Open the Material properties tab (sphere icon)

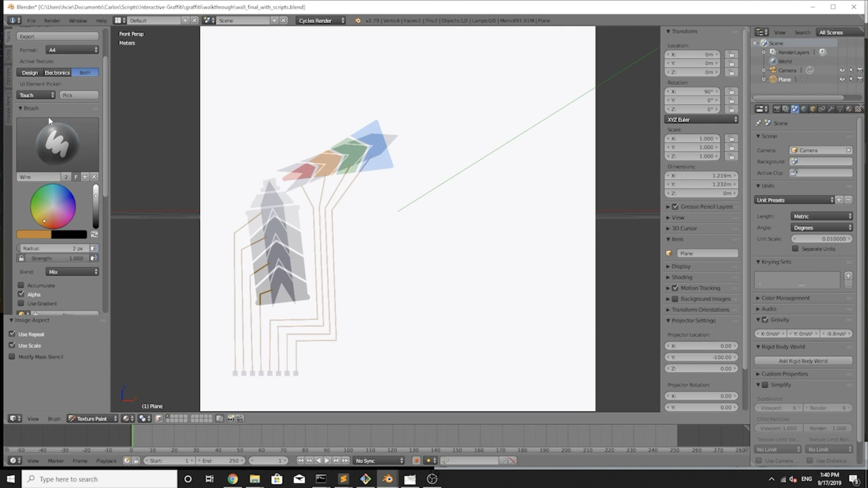pos(849,109)
